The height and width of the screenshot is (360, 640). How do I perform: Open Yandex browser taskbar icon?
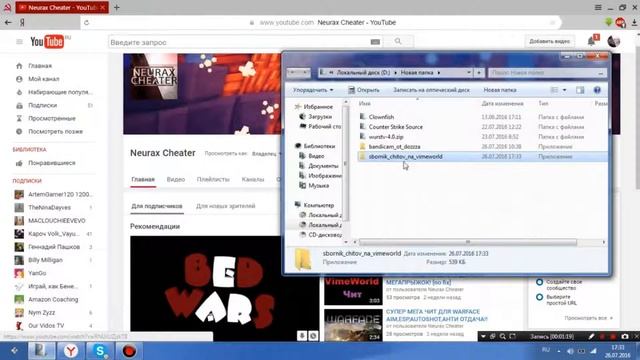click(x=70, y=351)
